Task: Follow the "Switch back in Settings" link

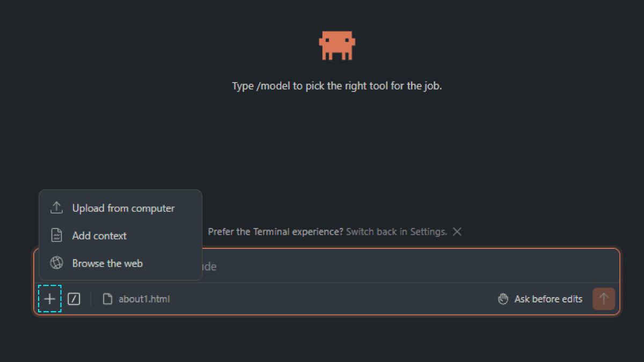Action: coord(397,232)
